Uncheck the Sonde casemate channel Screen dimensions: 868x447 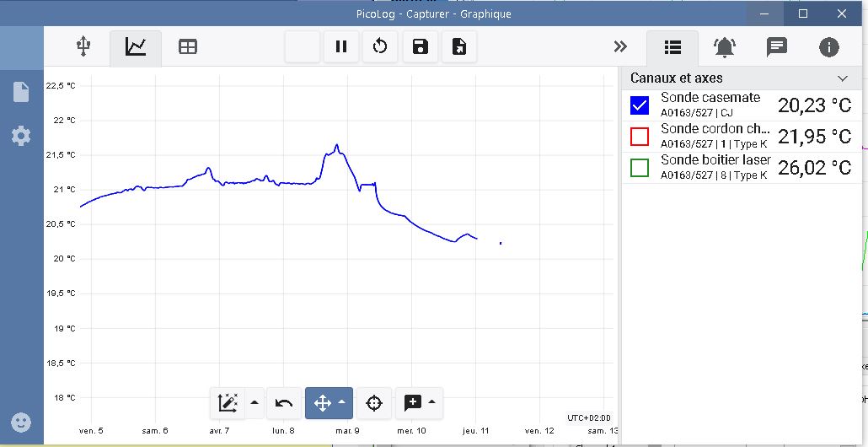[x=640, y=105]
